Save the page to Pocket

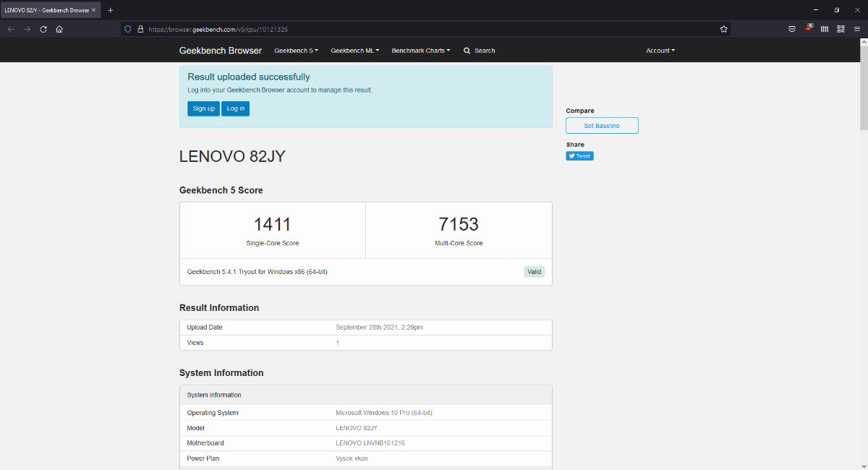click(792, 29)
